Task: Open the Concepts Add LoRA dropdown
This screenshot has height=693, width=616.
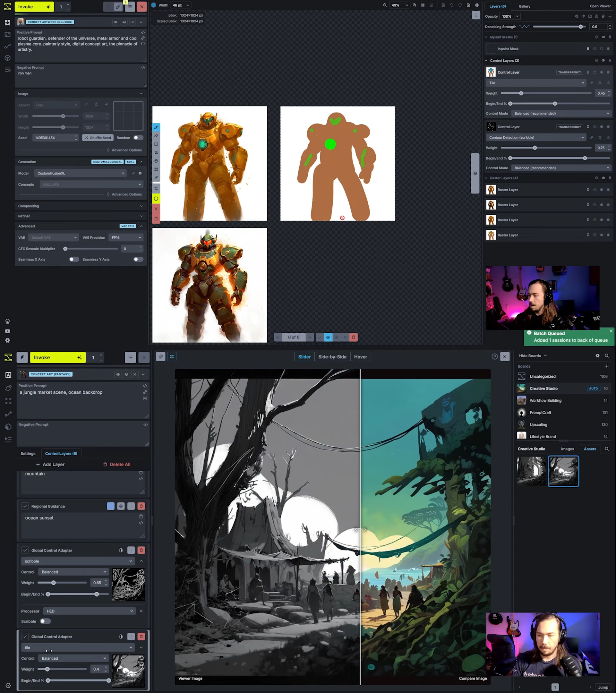Action: tap(91, 184)
